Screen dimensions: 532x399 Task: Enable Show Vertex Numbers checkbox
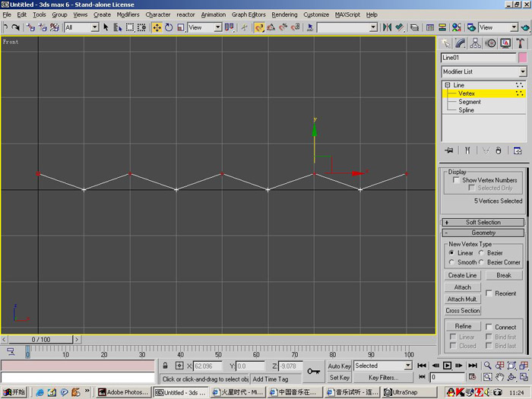(457, 180)
